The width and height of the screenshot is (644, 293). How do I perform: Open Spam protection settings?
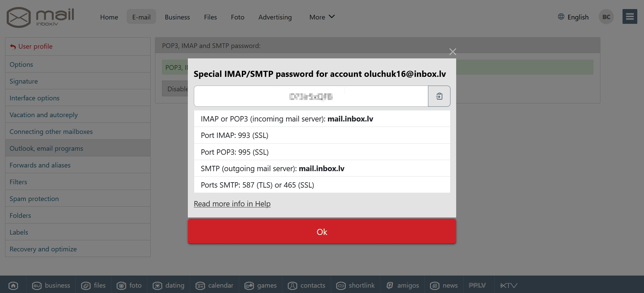[x=78, y=198]
